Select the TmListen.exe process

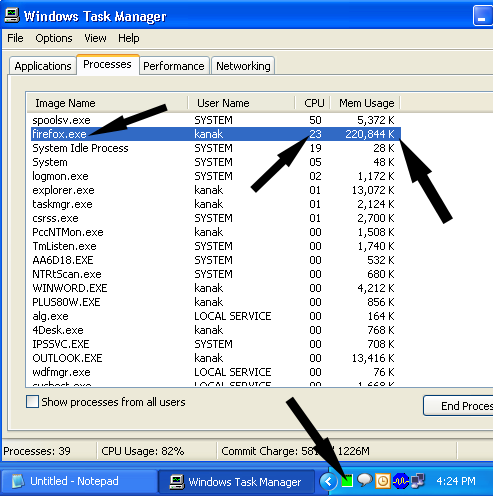pos(216,246)
